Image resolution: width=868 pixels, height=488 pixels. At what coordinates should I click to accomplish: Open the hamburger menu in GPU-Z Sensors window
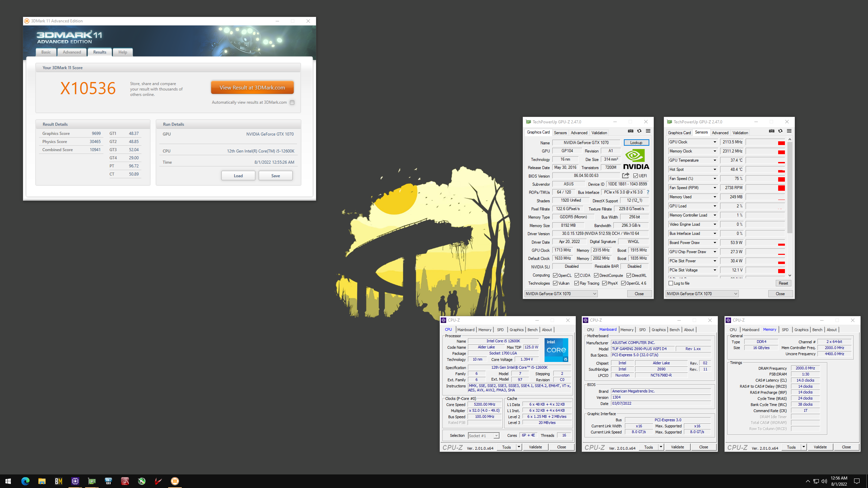(789, 131)
